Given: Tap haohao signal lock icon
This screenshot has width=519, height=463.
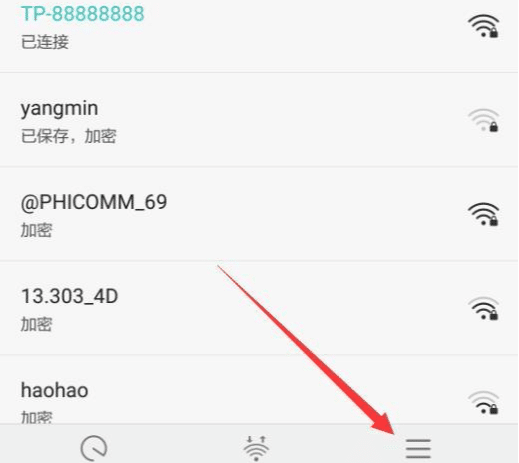Looking at the screenshot, I should coord(483,402).
